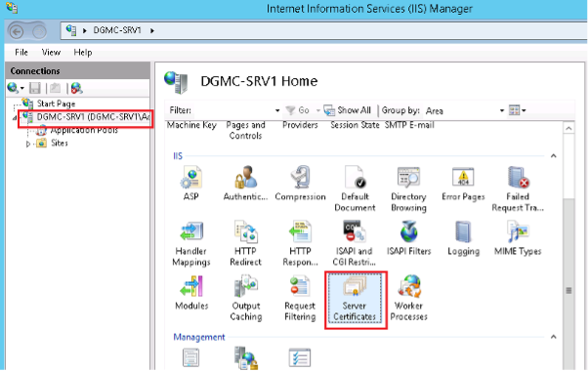This screenshot has height=371, width=588.
Task: Open Output Caching feature
Action: click(246, 299)
